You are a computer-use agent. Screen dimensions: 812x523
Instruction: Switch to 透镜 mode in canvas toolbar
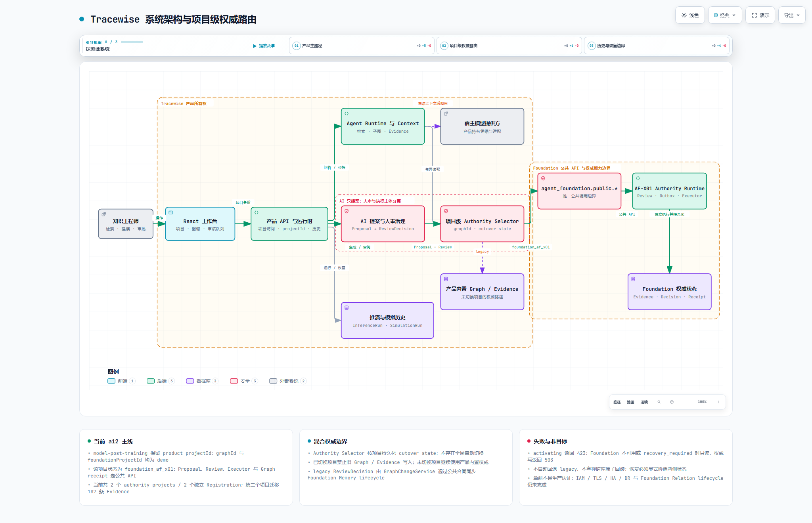pos(644,402)
